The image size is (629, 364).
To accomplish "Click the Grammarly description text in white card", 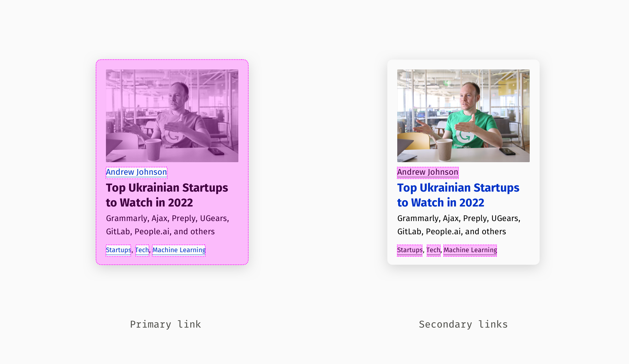I will [459, 225].
